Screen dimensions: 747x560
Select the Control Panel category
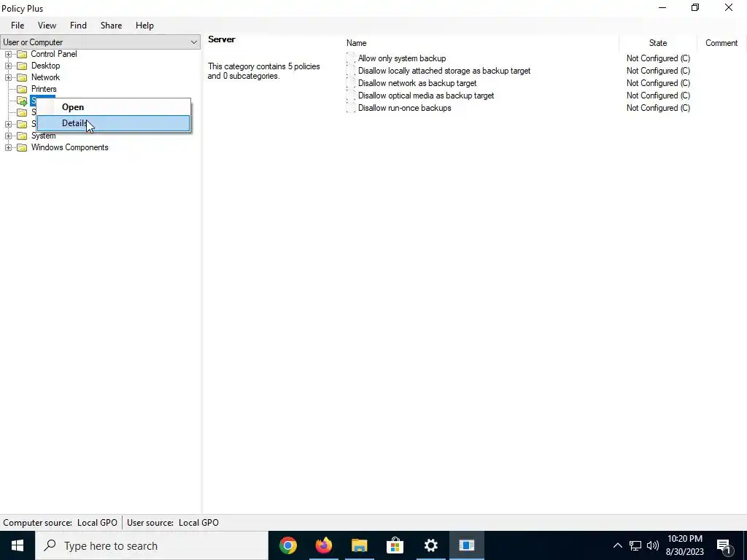tap(54, 54)
